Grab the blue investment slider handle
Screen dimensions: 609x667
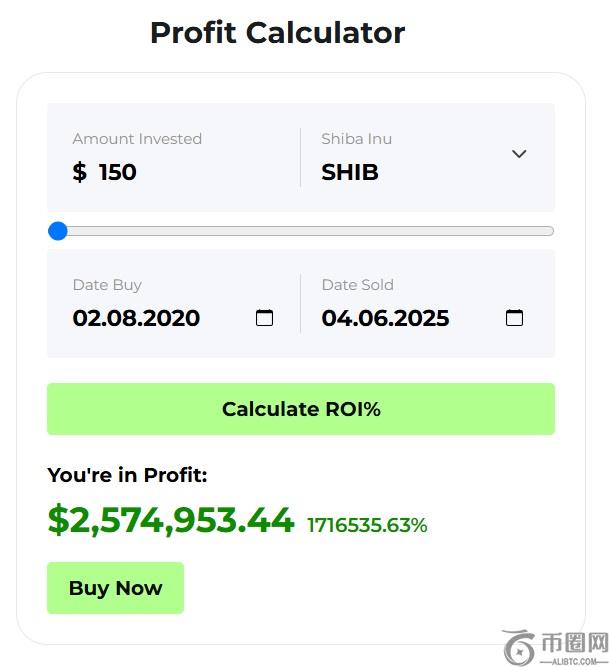click(x=58, y=231)
